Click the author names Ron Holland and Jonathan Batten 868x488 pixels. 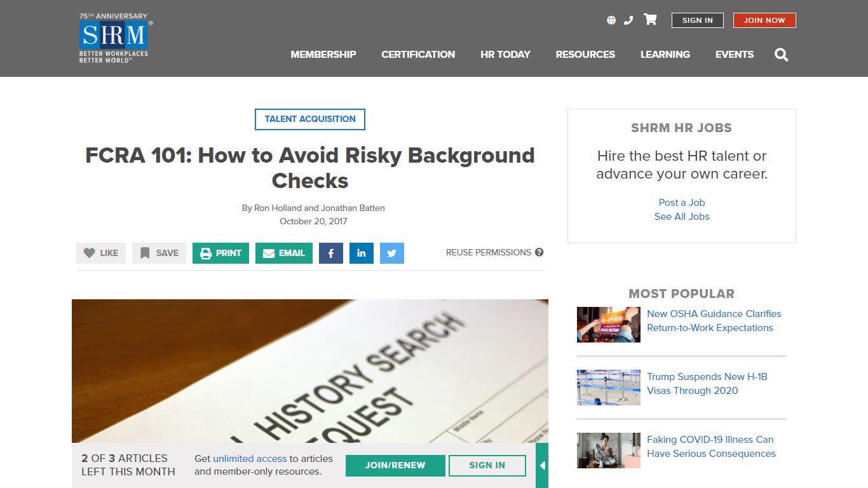click(319, 208)
